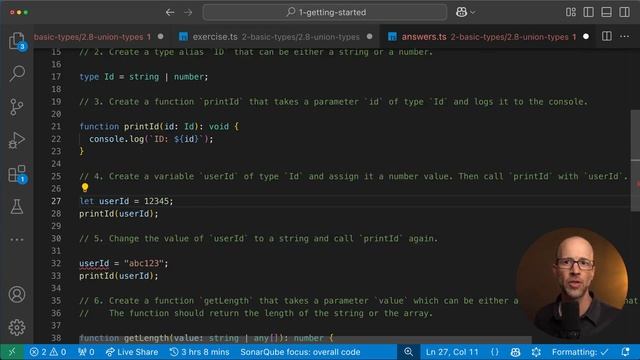Click the command center search field
The height and width of the screenshot is (360, 640).
[325, 12]
